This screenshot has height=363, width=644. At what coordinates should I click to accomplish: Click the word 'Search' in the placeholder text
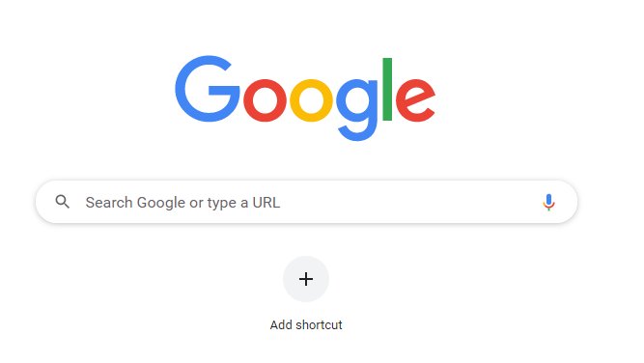pyautogui.click(x=109, y=203)
